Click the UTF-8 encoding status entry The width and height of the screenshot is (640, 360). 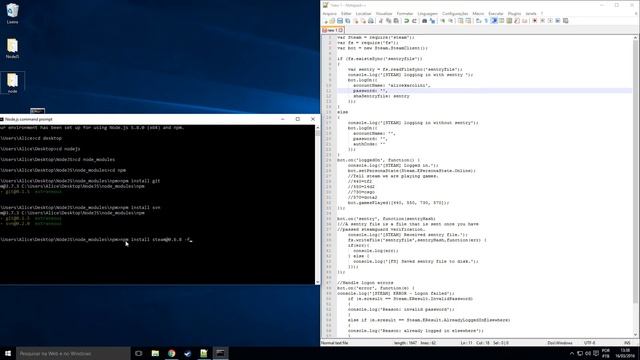[590, 343]
